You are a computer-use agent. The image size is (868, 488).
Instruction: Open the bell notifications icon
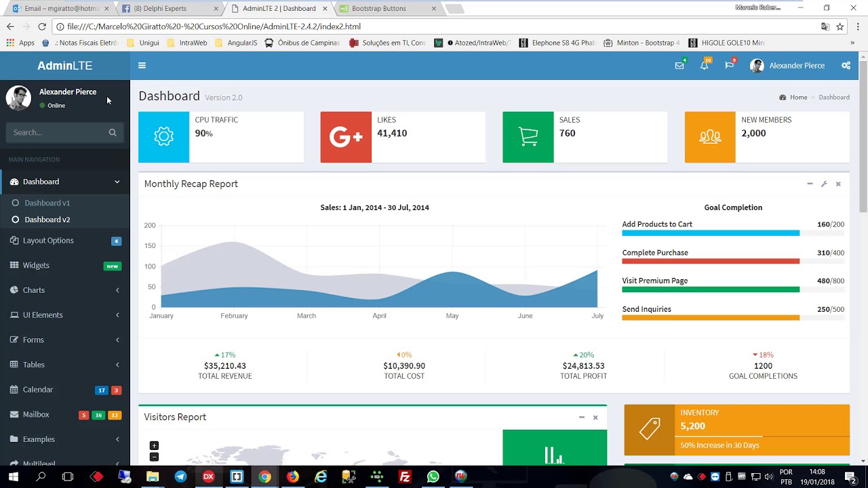click(x=705, y=66)
